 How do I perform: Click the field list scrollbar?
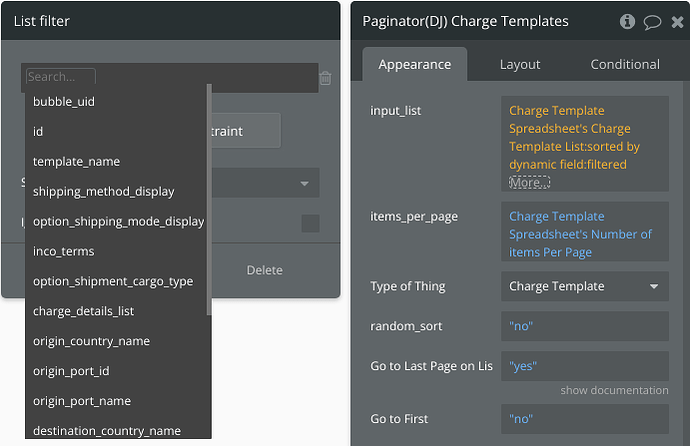click(208, 200)
